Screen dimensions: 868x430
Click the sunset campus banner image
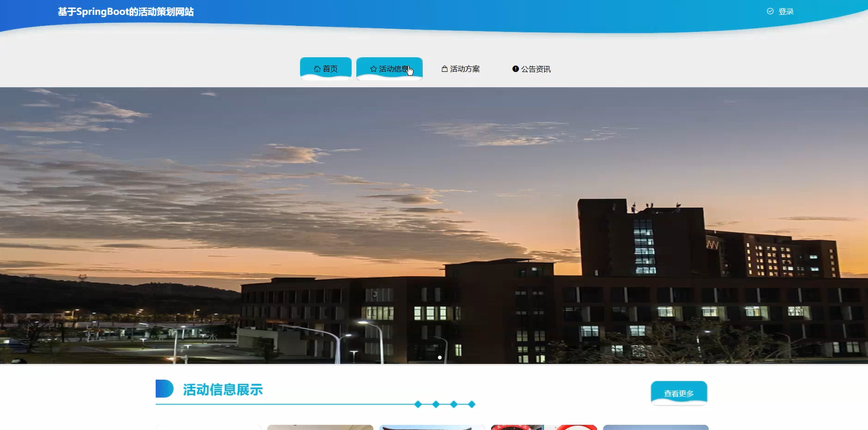[x=434, y=225]
